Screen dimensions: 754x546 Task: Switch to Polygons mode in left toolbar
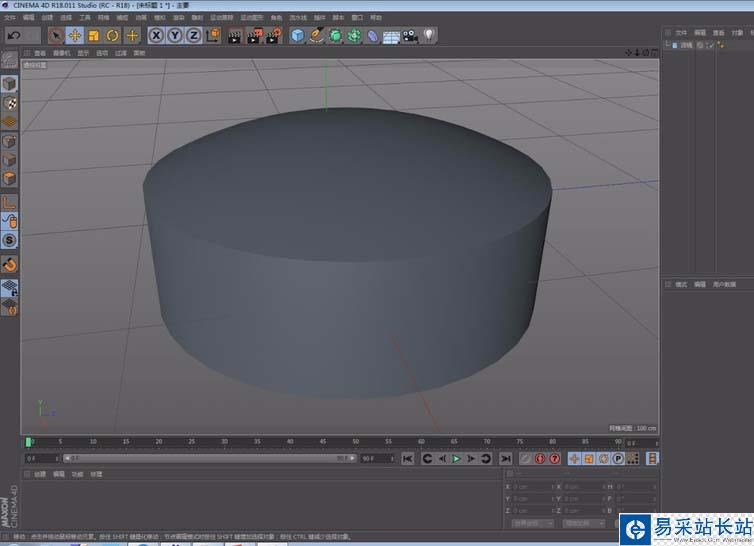[x=9, y=179]
